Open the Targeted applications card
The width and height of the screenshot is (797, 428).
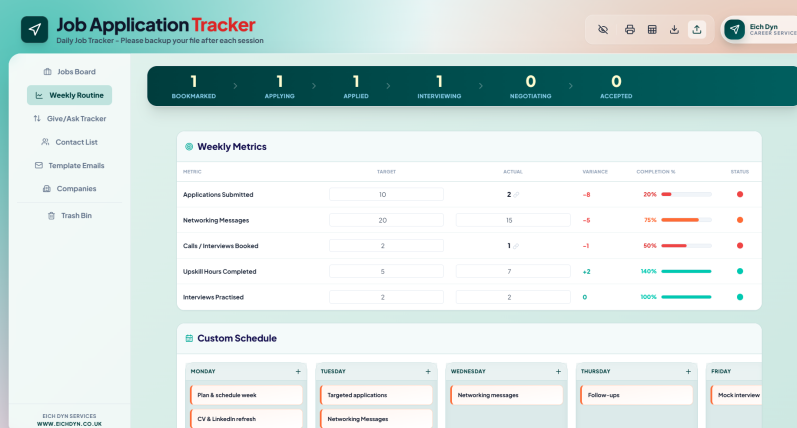pos(376,395)
